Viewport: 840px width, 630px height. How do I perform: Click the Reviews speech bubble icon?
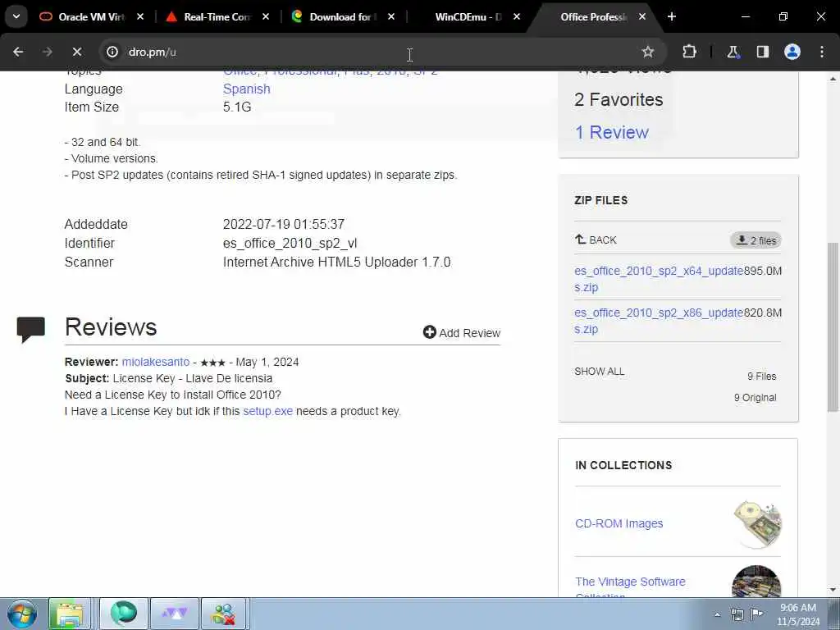coord(30,329)
